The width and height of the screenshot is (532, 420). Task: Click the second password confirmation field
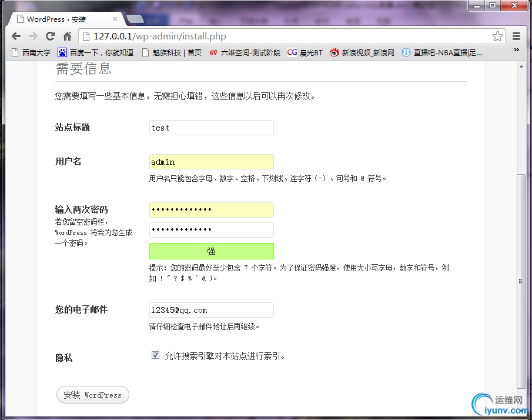(212, 230)
